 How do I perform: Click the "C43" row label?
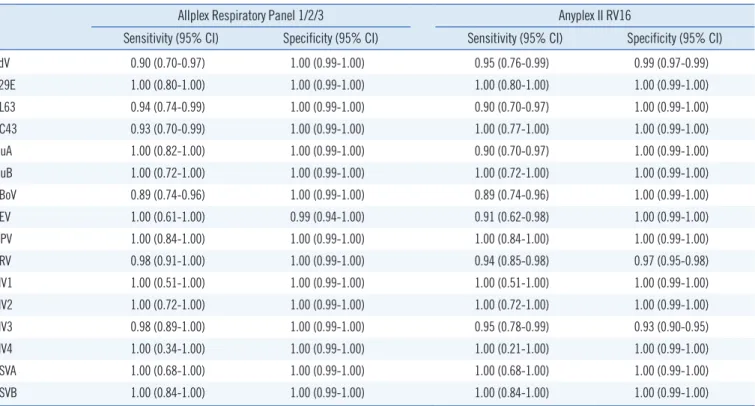coord(8,129)
